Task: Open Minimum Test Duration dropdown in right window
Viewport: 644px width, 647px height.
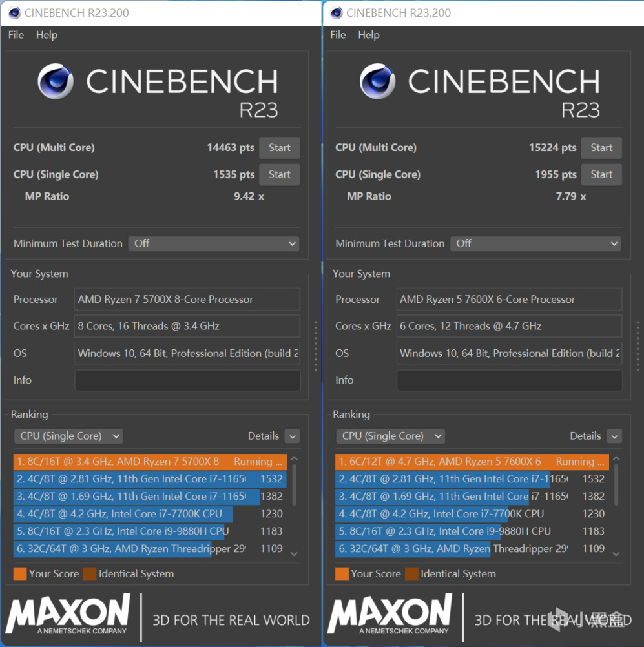Action: click(536, 243)
